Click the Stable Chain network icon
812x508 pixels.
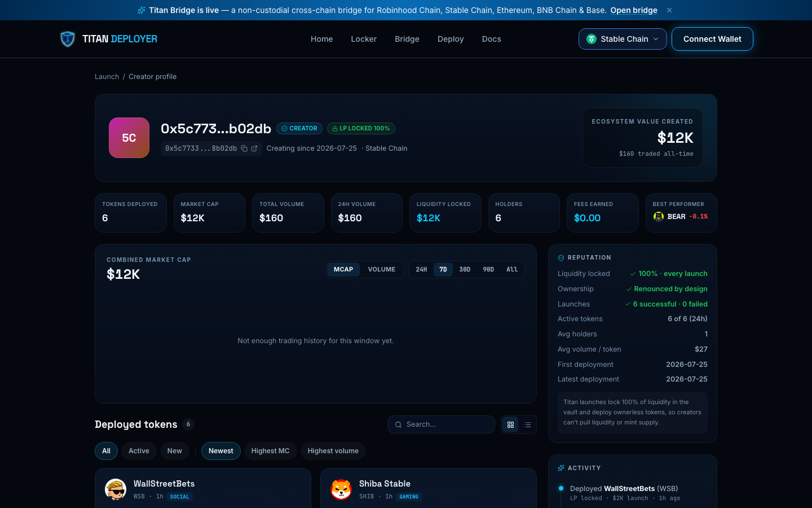(592, 39)
